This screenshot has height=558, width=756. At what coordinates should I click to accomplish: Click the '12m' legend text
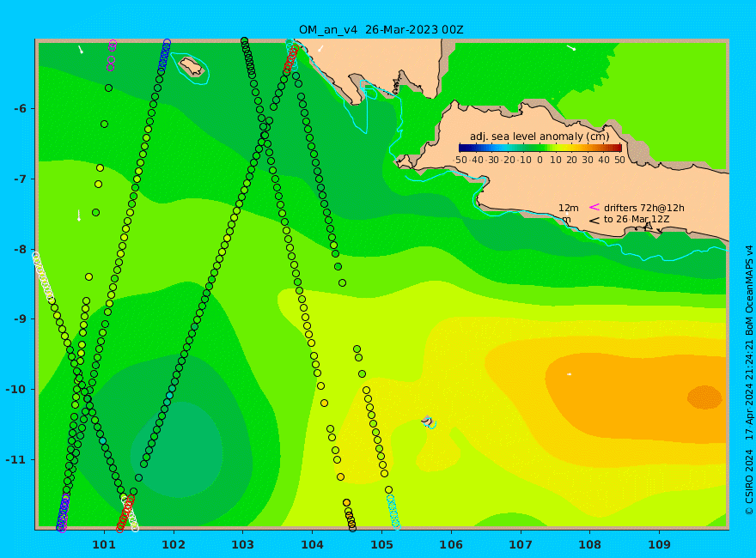tap(569, 208)
